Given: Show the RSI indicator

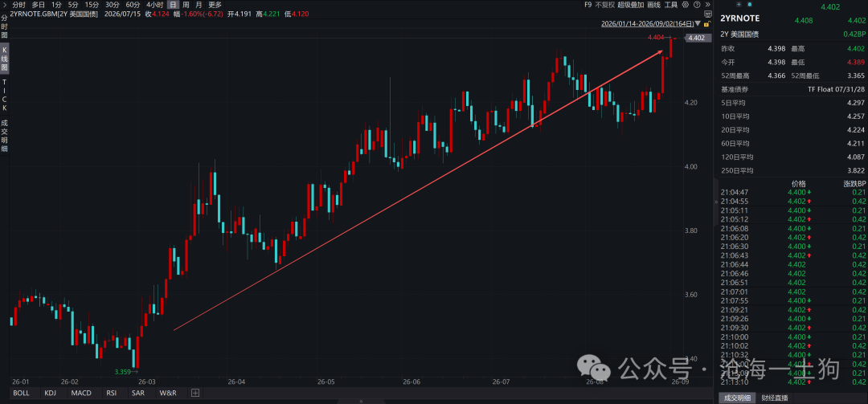Looking at the screenshot, I should click(111, 393).
